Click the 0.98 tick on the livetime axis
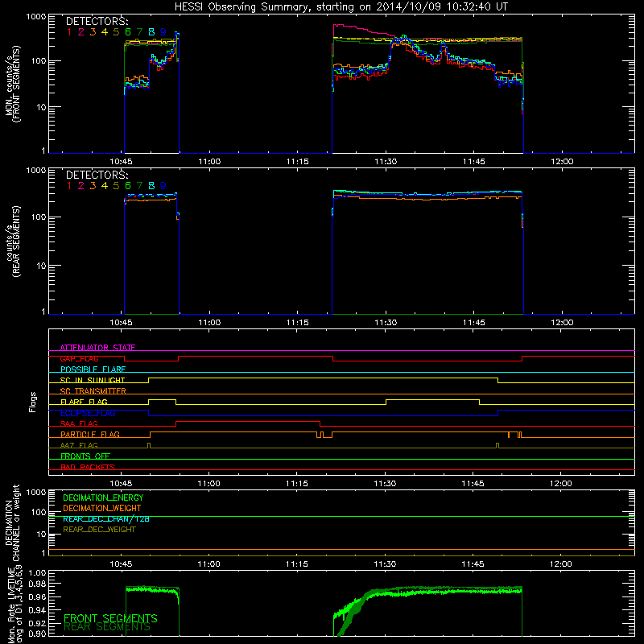 click(x=37, y=584)
